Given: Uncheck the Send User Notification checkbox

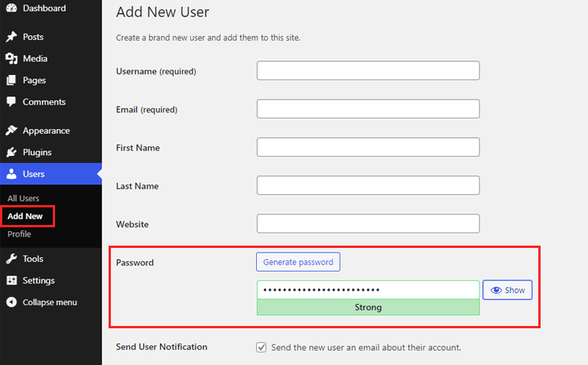Looking at the screenshot, I should pyautogui.click(x=262, y=347).
